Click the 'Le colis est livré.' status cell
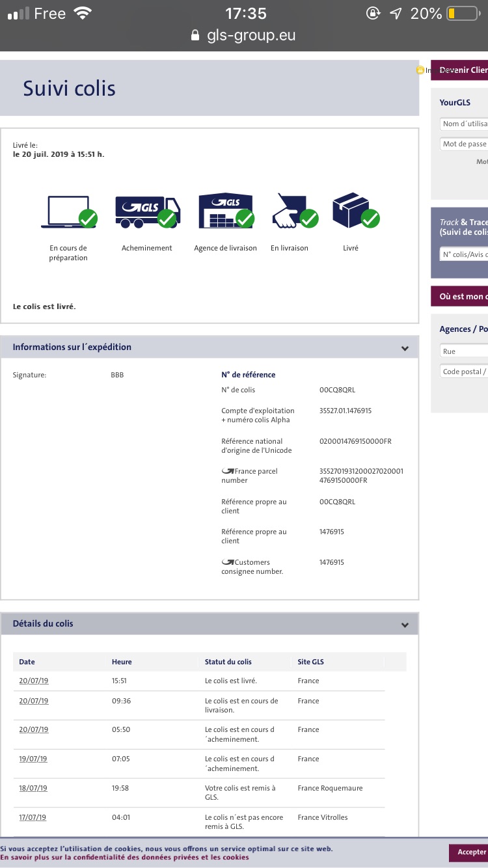The width and height of the screenshot is (488, 868). coord(231,681)
